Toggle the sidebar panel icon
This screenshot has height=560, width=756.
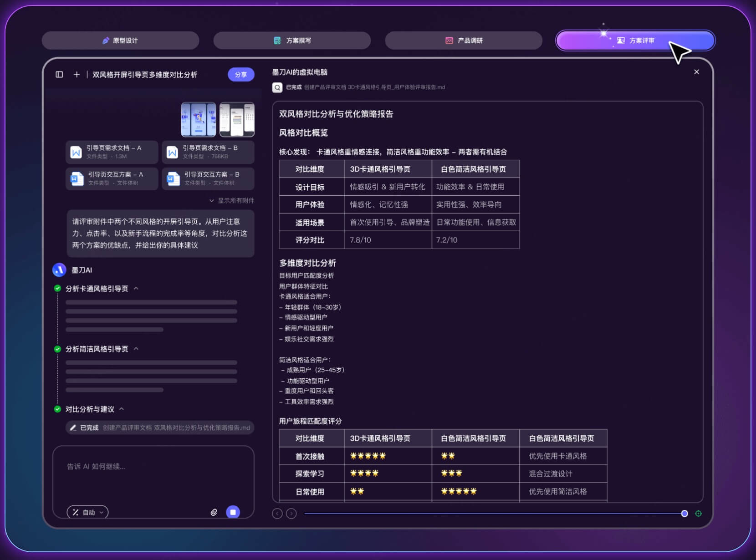(59, 75)
